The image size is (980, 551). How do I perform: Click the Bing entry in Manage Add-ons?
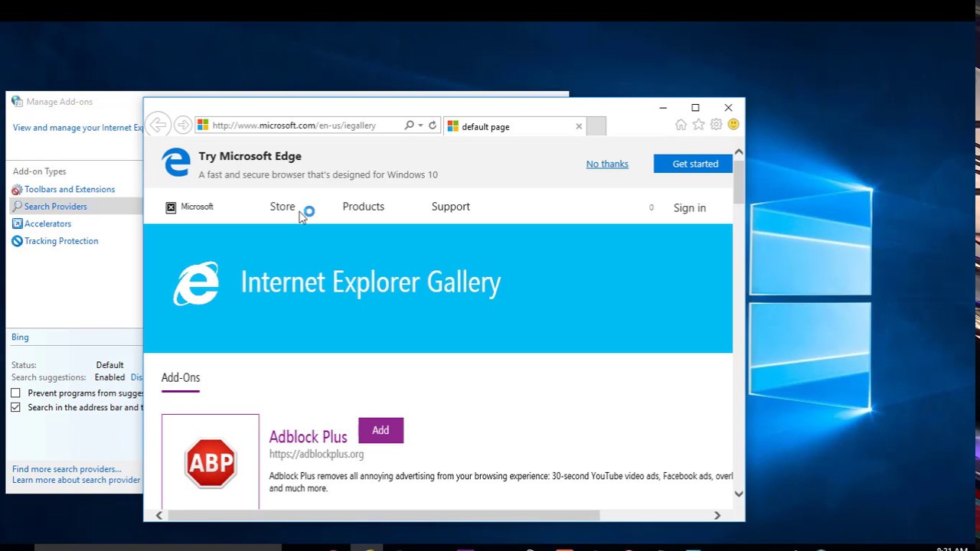[x=20, y=337]
